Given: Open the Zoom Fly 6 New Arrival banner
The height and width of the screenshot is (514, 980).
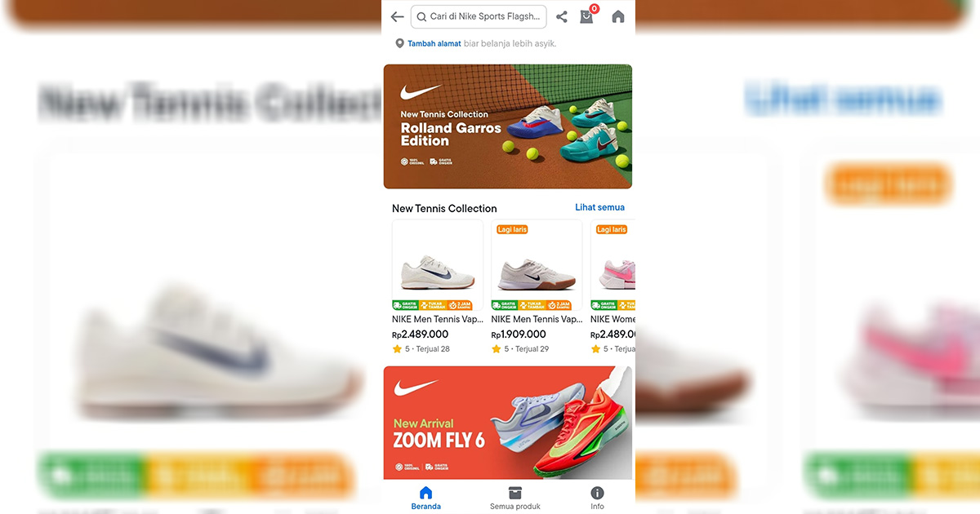Looking at the screenshot, I should click(508, 423).
